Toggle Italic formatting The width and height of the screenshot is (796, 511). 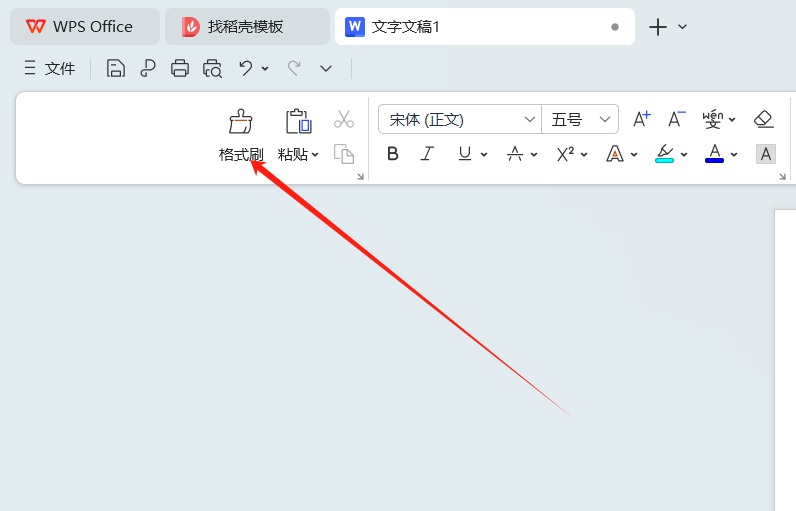tap(427, 154)
